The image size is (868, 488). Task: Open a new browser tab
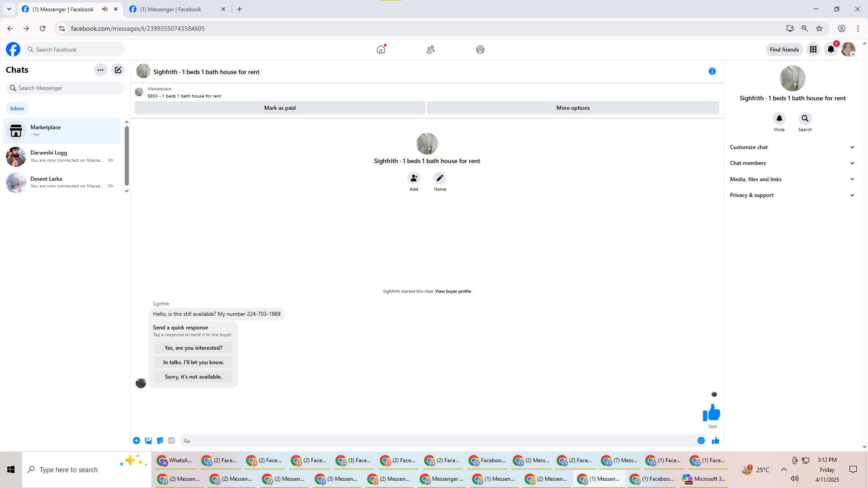click(x=240, y=9)
